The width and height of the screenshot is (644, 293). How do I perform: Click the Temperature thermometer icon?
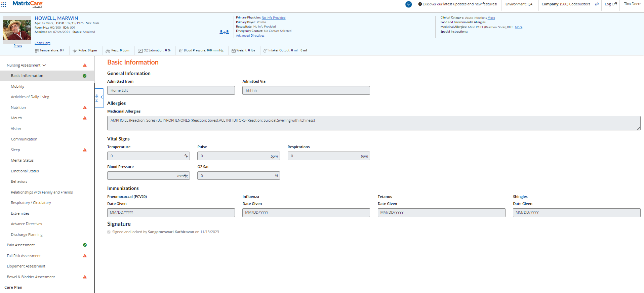click(37, 50)
